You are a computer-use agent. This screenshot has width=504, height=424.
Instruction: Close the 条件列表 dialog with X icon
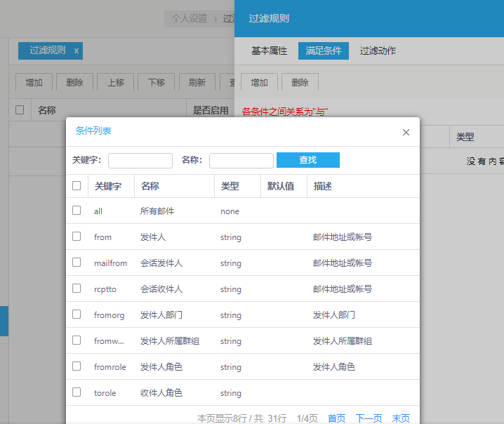click(406, 132)
